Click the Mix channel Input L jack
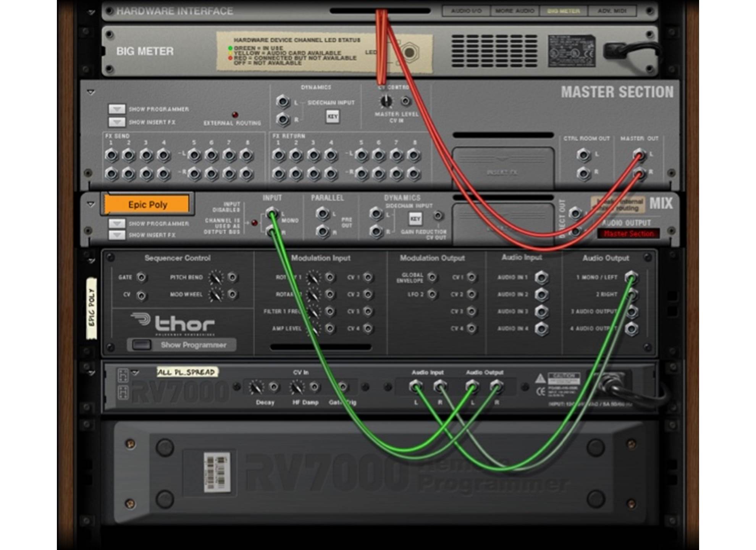The width and height of the screenshot is (756, 550). point(272,214)
